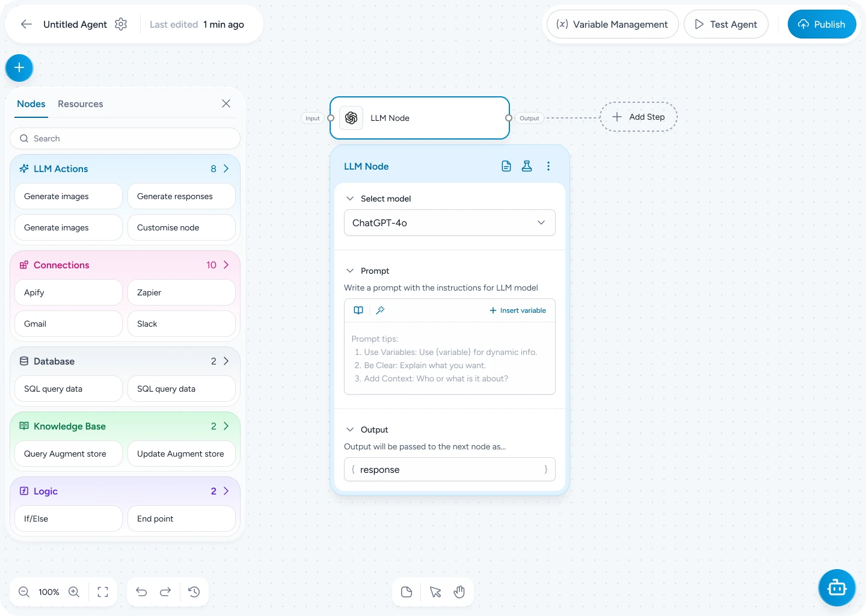Click the Publish button

click(821, 24)
